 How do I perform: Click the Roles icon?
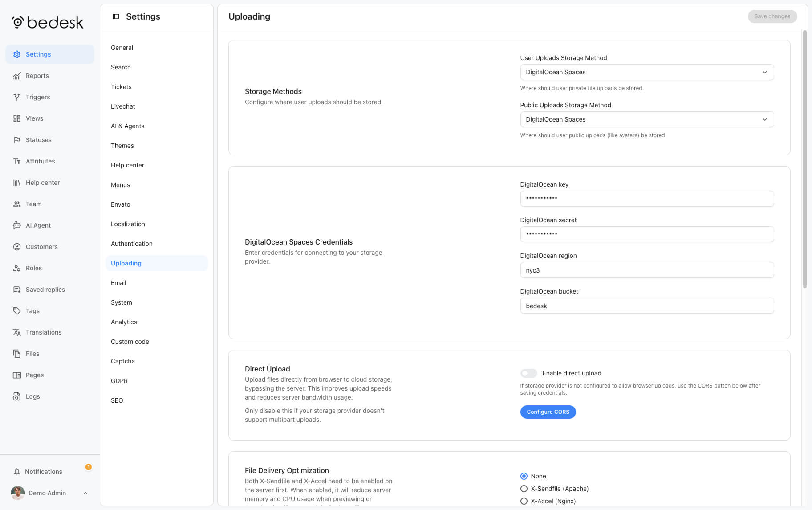17,268
